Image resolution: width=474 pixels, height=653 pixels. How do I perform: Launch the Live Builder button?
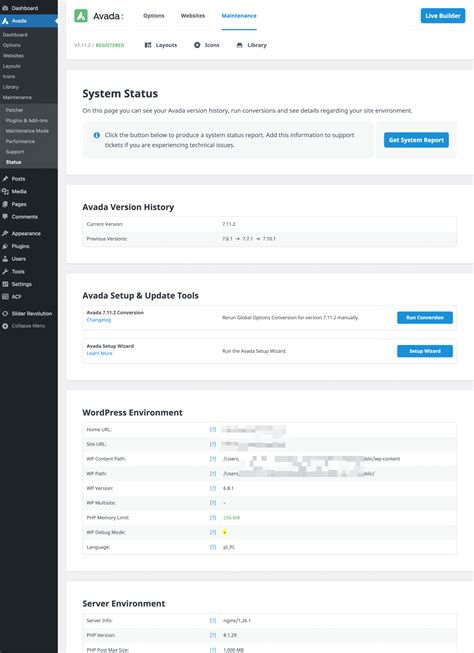click(443, 16)
